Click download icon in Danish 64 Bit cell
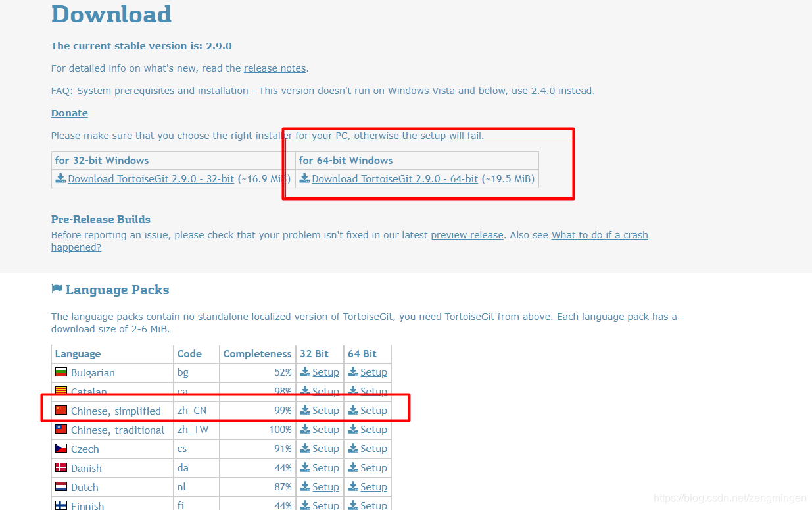This screenshot has height=510, width=812. [353, 467]
